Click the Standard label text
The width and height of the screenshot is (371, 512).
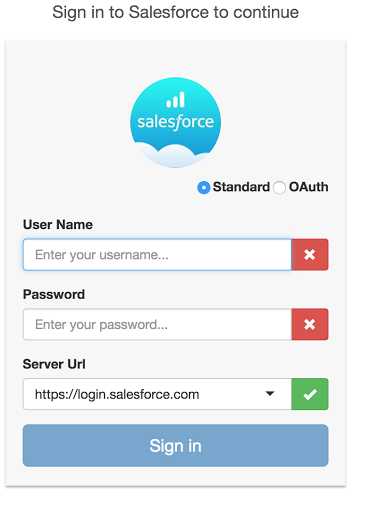241,187
